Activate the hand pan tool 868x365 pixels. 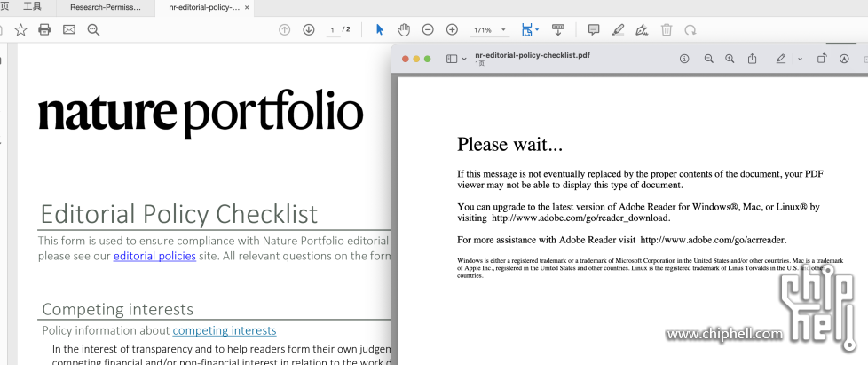[x=404, y=30]
